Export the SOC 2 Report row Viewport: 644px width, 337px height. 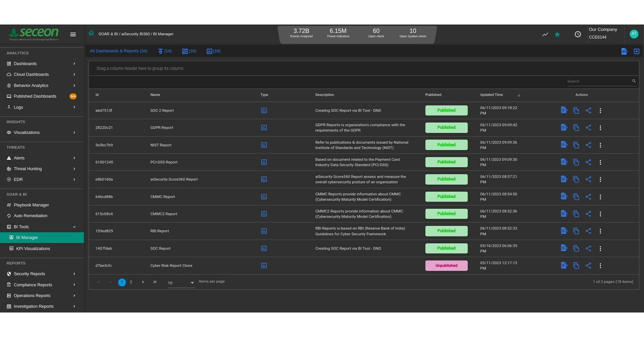pos(564,110)
